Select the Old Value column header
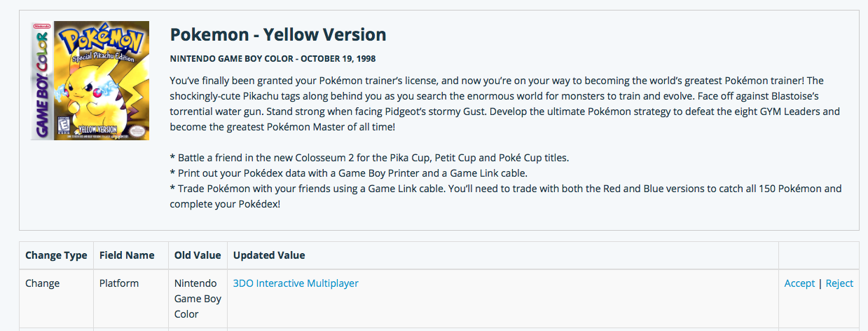This screenshot has height=331, width=868. pos(198,255)
